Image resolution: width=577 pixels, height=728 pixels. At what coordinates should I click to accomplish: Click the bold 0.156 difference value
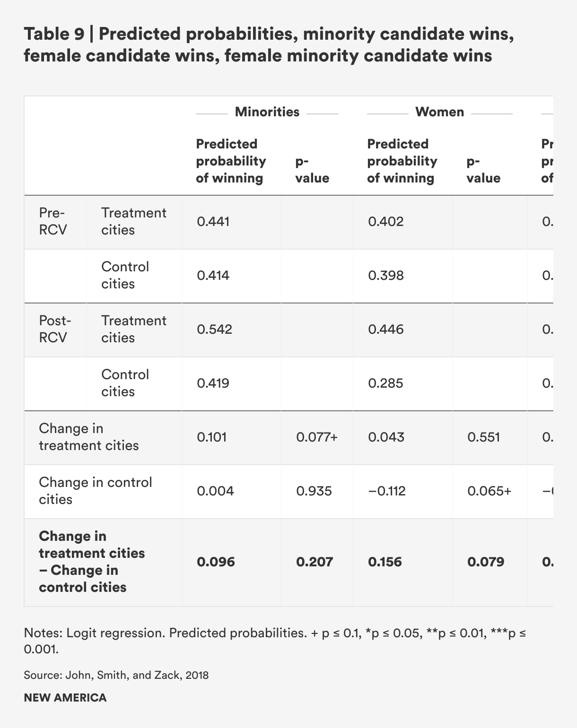[x=385, y=562]
